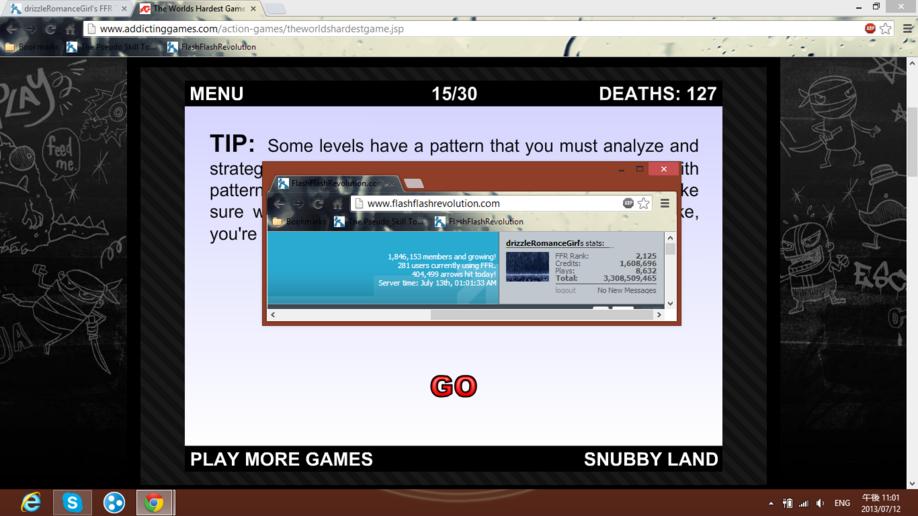Image resolution: width=918 pixels, height=516 pixels.
Task: Bookmark page with outer star icon
Action: [x=886, y=28]
